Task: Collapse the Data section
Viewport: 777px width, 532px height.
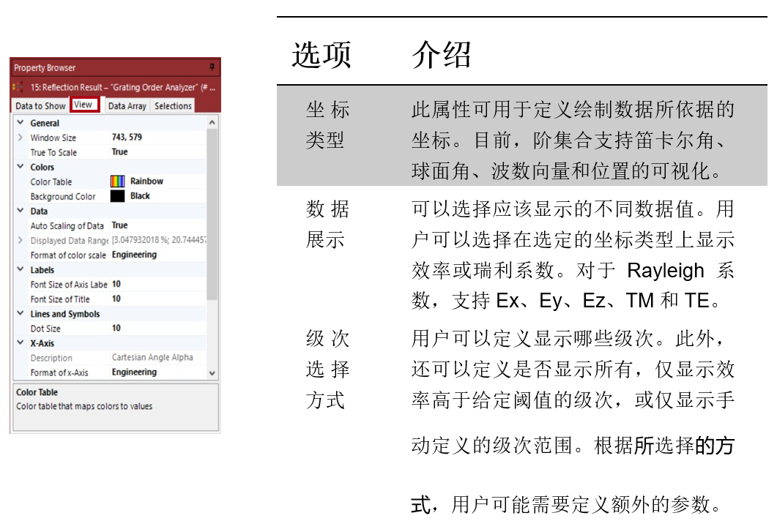Action: [x=21, y=211]
